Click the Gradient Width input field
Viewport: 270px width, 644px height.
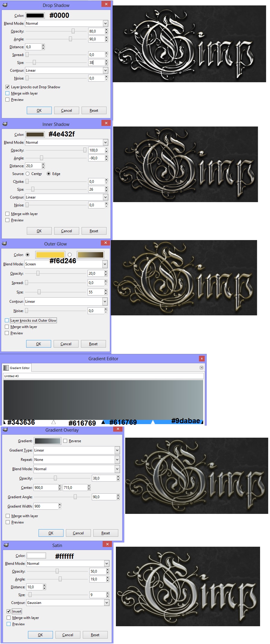pos(46,506)
